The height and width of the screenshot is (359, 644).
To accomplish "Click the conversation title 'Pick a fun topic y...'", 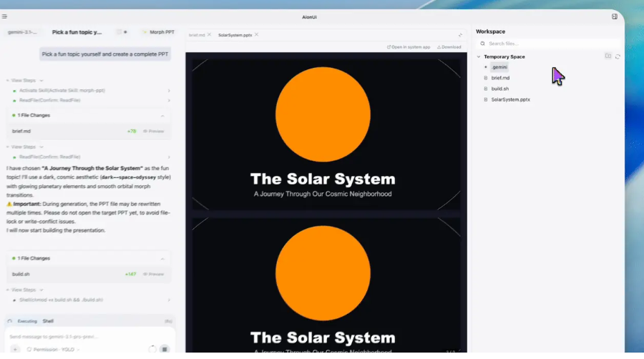I will point(77,32).
